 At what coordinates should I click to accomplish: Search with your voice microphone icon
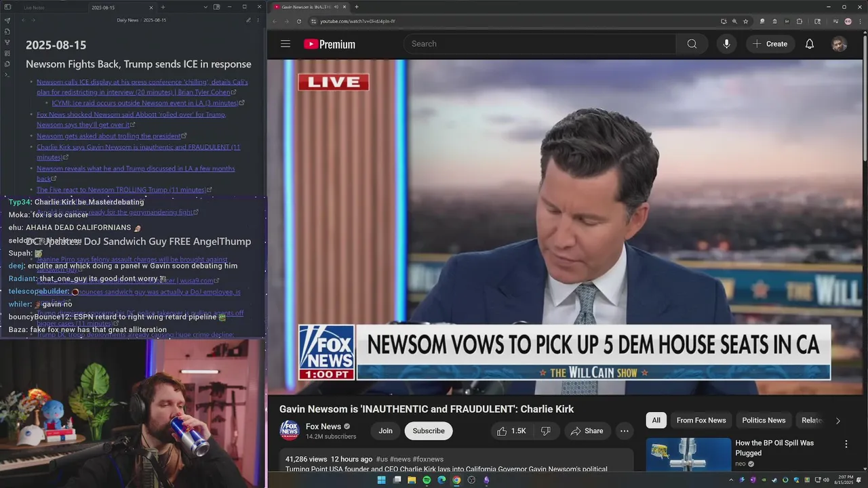point(726,43)
